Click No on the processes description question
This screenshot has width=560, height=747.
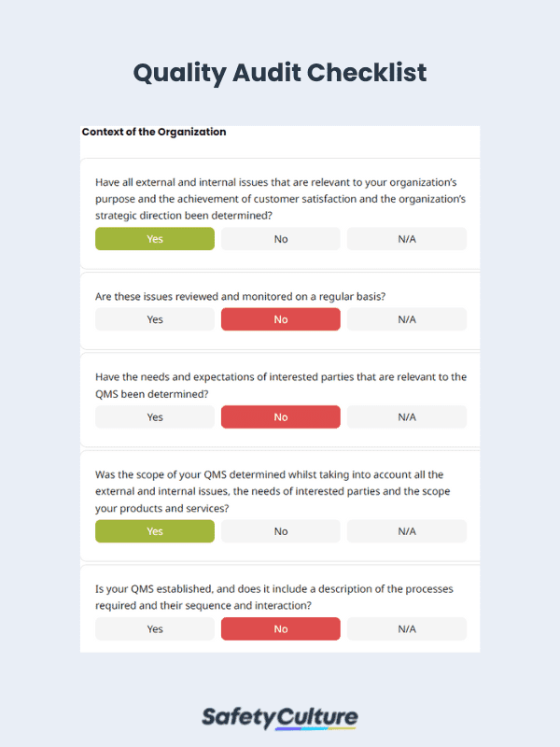tap(280, 628)
